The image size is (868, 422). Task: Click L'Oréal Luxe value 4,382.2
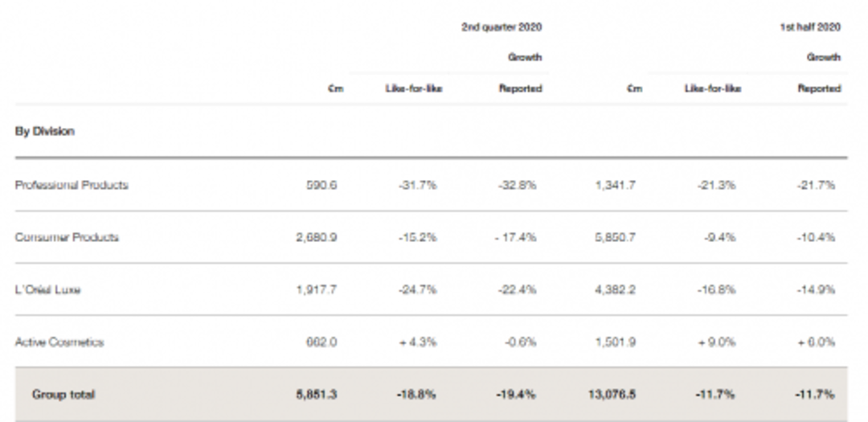click(x=615, y=289)
